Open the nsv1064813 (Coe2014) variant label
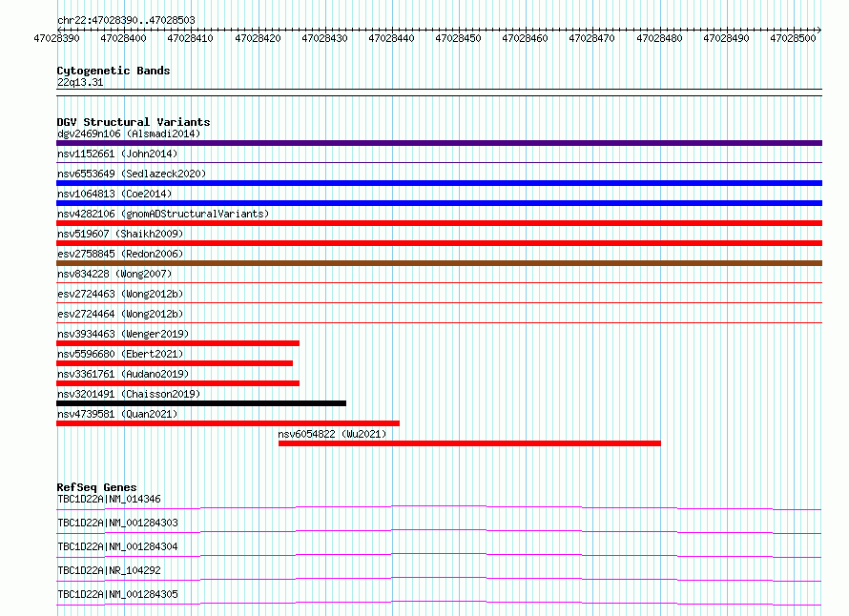This screenshot has width=849, height=616. (114, 194)
